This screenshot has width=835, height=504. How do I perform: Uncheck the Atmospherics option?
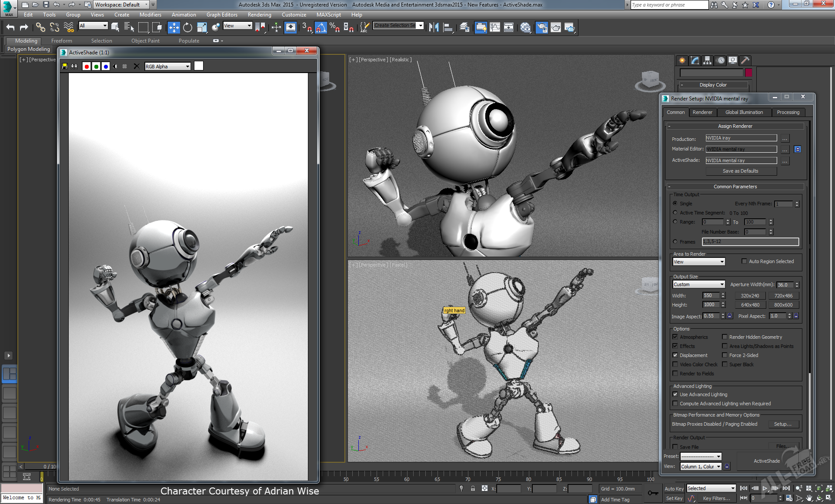(675, 337)
